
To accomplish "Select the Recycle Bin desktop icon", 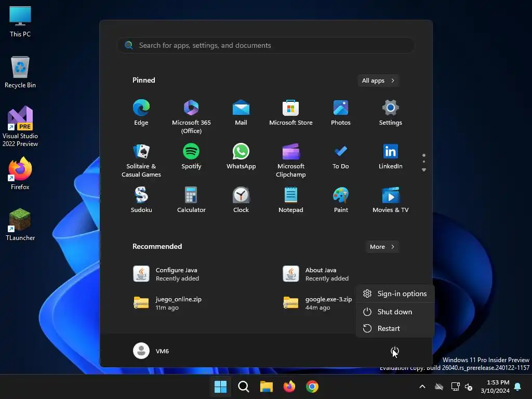I will point(20,72).
